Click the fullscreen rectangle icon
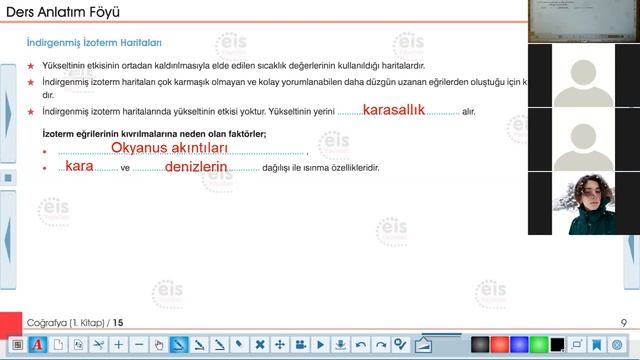The width and height of the screenshot is (640, 360). click(577, 345)
